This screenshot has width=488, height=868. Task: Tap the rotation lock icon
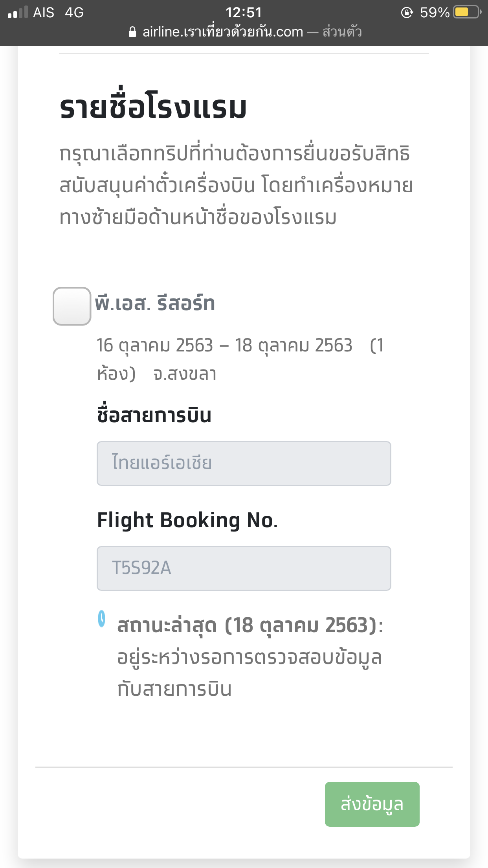click(407, 13)
